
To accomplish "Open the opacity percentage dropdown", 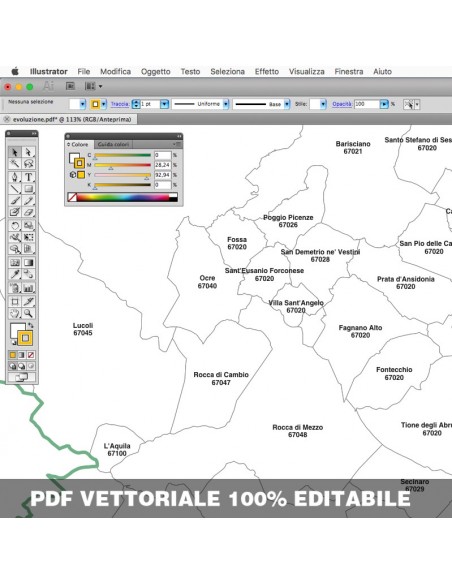I will (x=383, y=104).
